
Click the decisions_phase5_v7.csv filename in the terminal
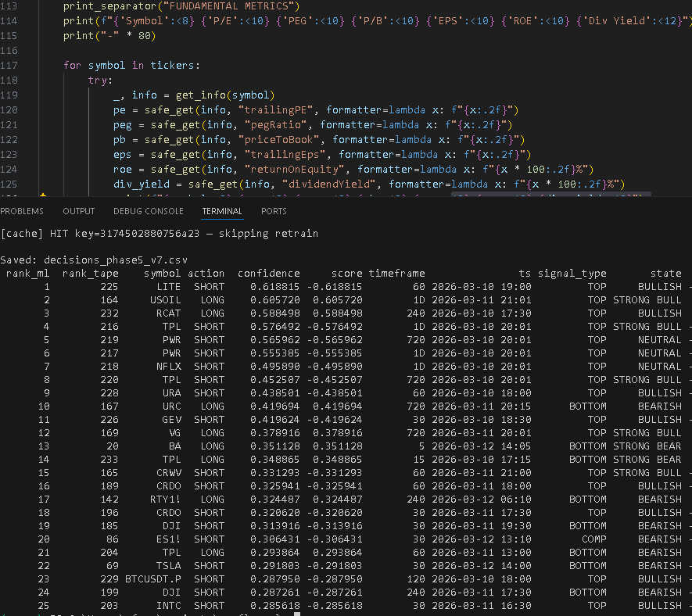click(x=116, y=260)
